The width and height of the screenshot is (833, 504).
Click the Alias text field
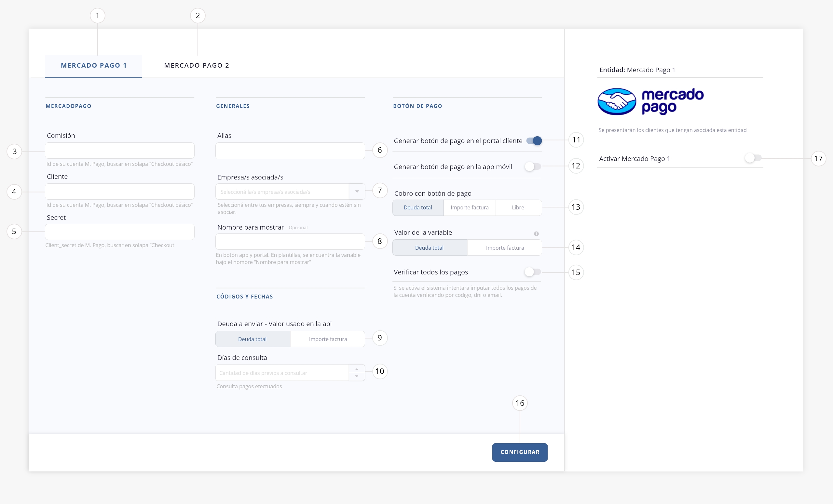pos(290,151)
